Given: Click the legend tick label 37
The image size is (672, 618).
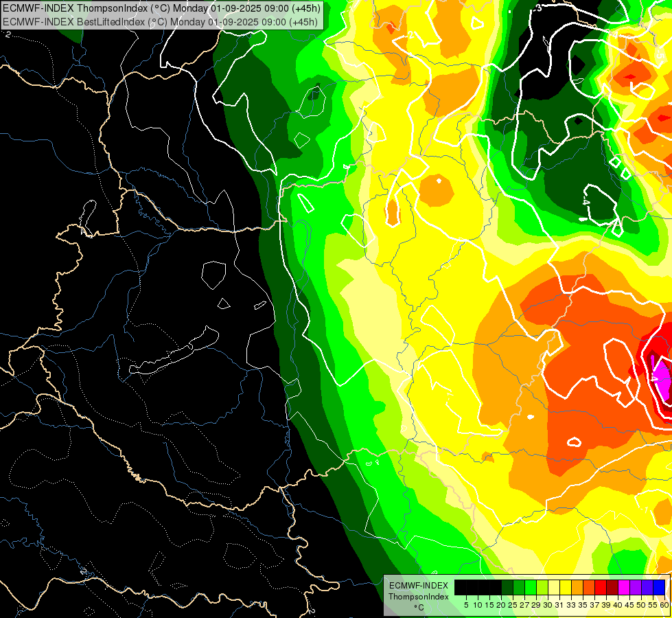Looking at the screenshot, I should [595, 605].
